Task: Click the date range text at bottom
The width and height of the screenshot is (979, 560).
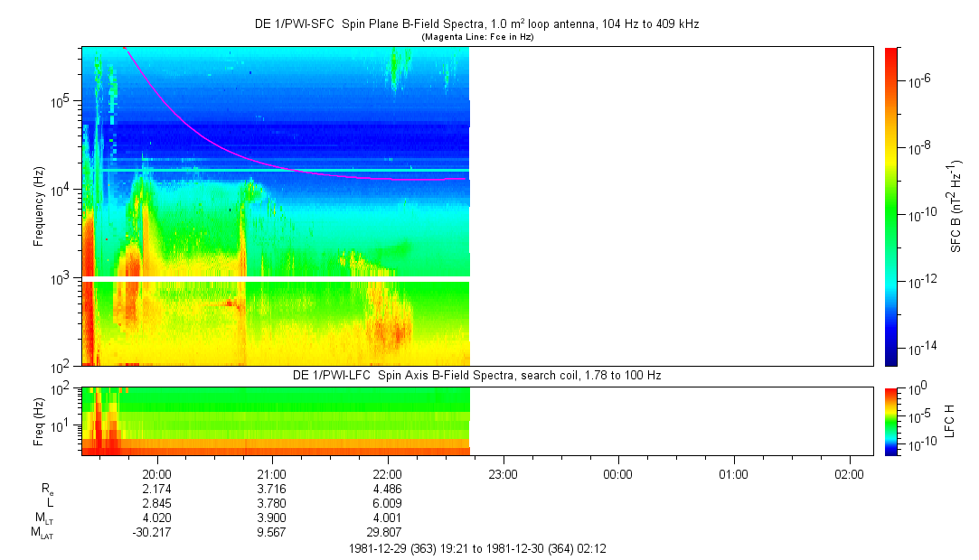Action: pos(476,548)
